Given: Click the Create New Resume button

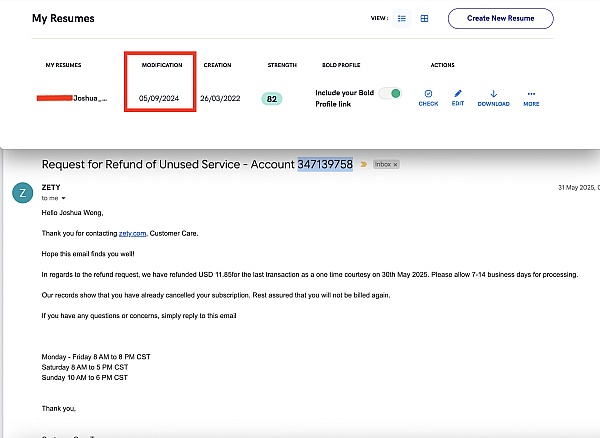Looking at the screenshot, I should coord(500,18).
